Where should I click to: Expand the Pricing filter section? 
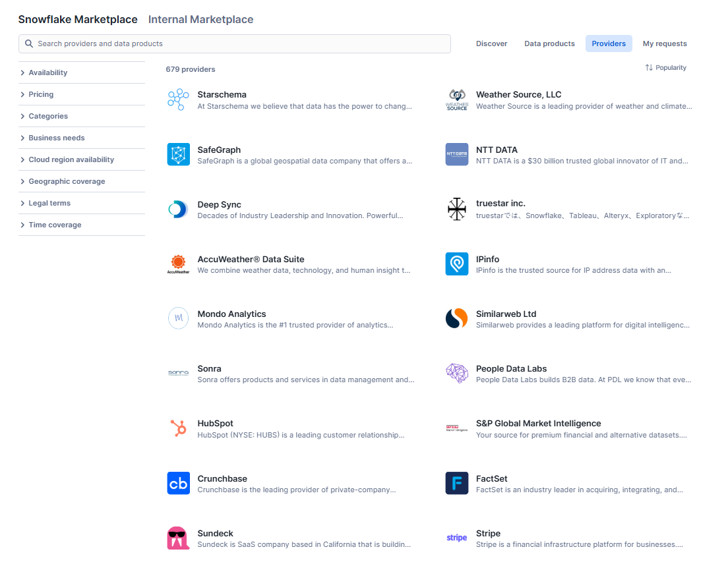pos(41,94)
